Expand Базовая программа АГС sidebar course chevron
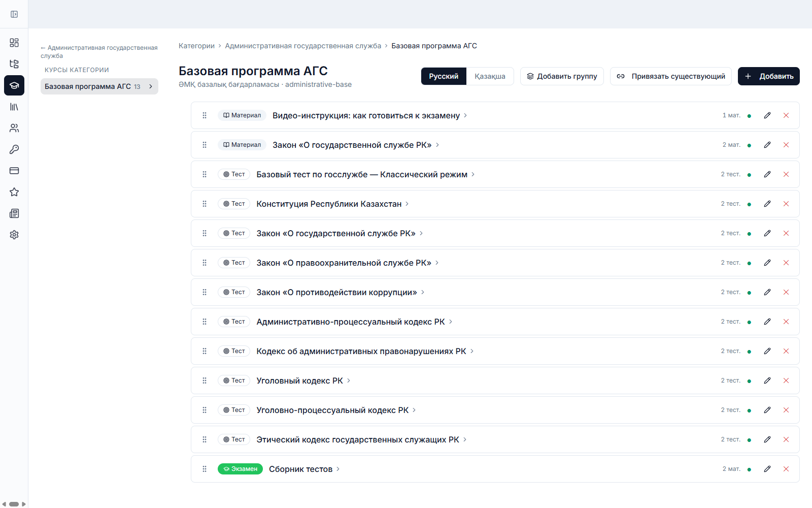Screen dimensions: 812x508 click(x=151, y=86)
